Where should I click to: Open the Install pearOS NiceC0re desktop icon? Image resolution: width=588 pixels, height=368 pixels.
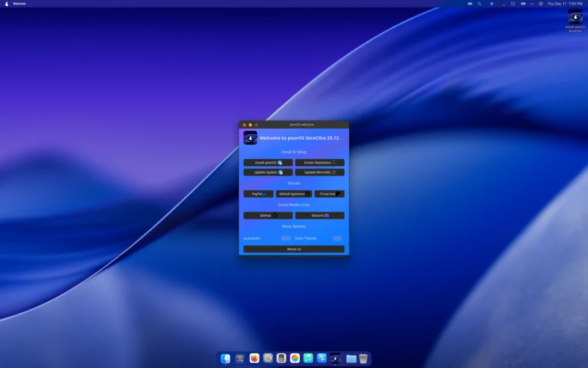575,18
